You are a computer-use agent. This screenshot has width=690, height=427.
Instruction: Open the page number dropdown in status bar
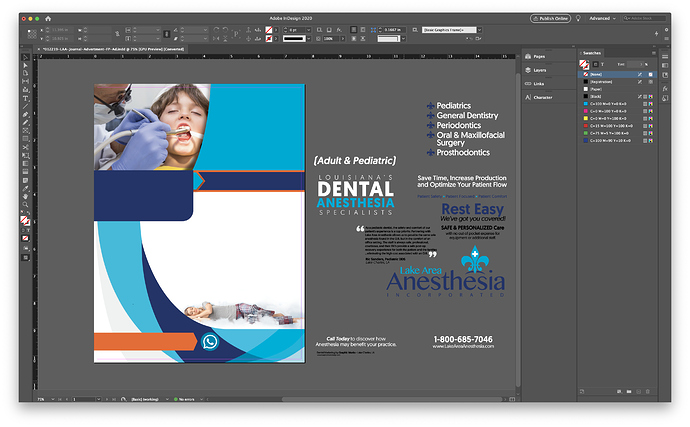[x=99, y=399]
